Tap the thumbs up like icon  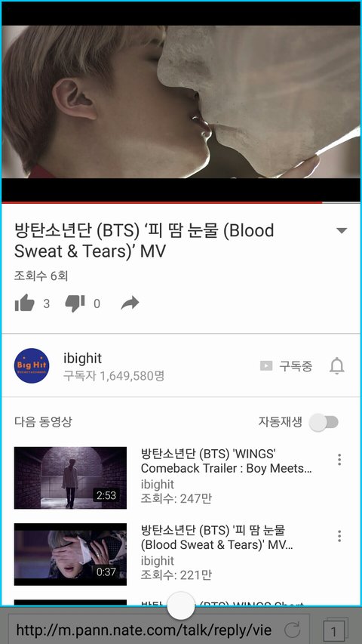(25, 303)
